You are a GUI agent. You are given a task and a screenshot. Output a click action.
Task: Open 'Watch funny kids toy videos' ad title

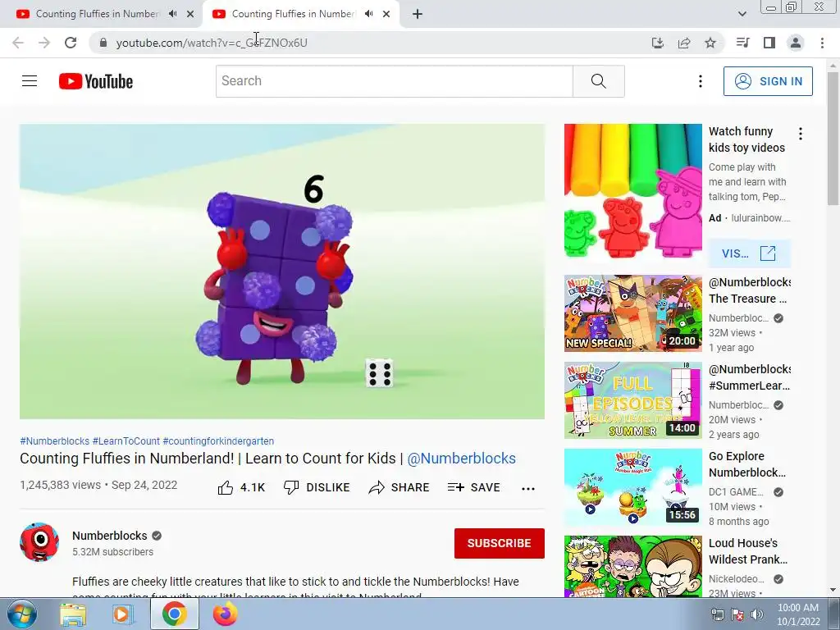pyautogui.click(x=746, y=139)
